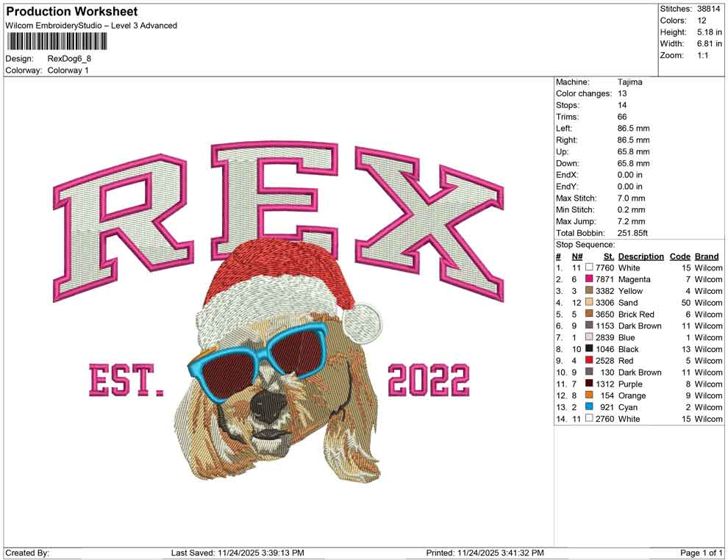Screen dimensions: 728x560
Task: Click the Blue 2839 swatch box
Action: pos(588,337)
